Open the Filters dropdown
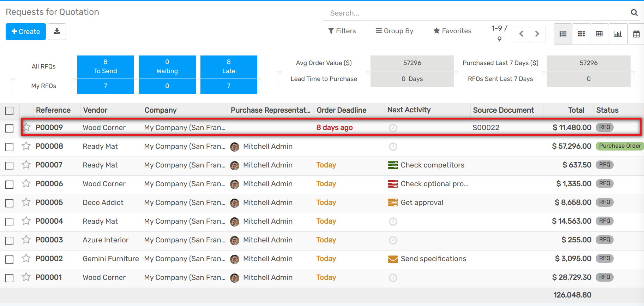Image resolution: width=644 pixels, height=306 pixels. pyautogui.click(x=342, y=31)
